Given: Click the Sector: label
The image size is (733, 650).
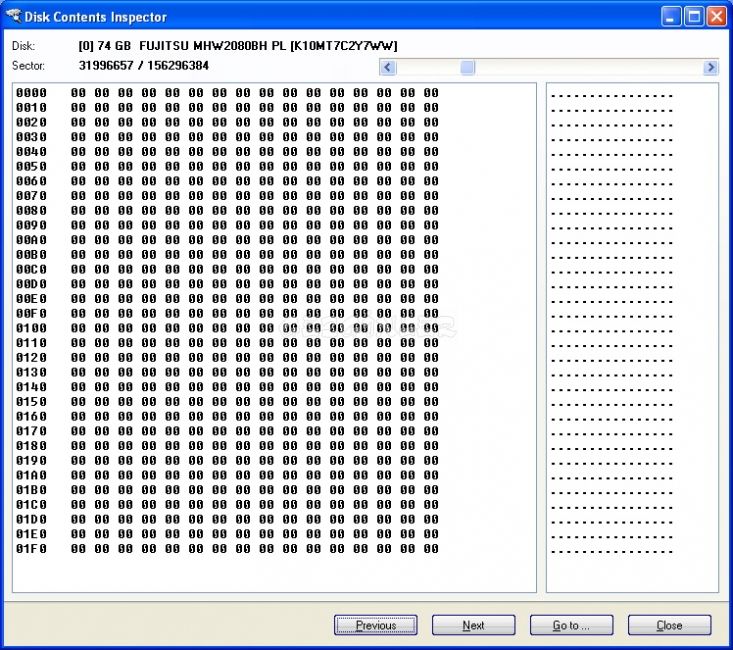Looking at the screenshot, I should point(29,65).
